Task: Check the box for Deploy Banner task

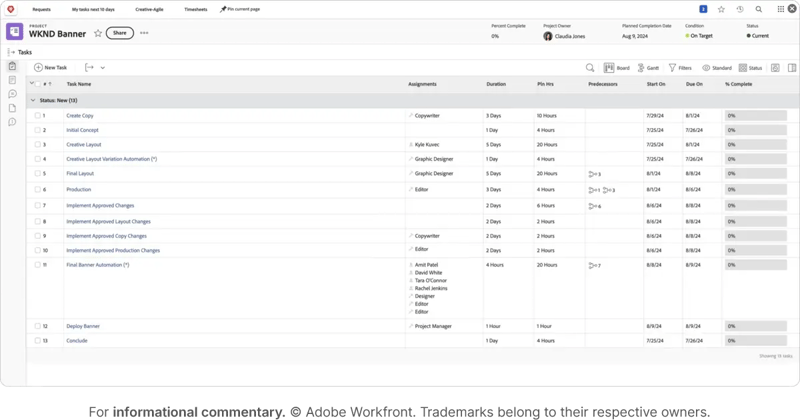Action: click(x=37, y=326)
